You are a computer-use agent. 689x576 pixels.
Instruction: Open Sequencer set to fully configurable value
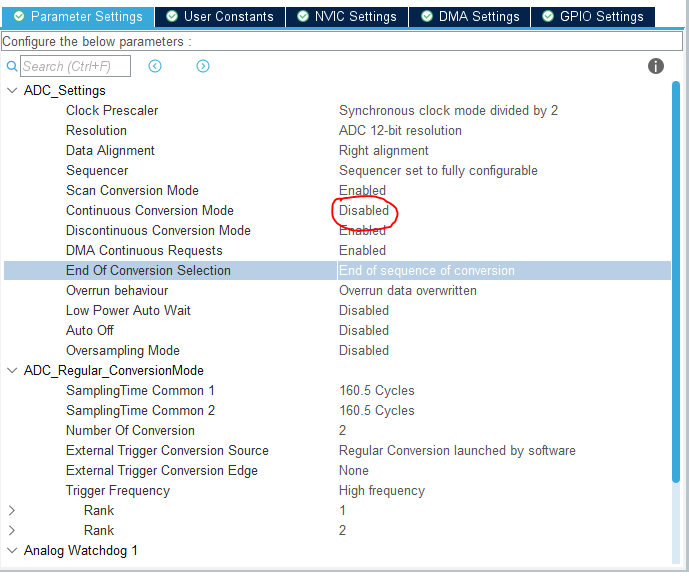tap(438, 171)
